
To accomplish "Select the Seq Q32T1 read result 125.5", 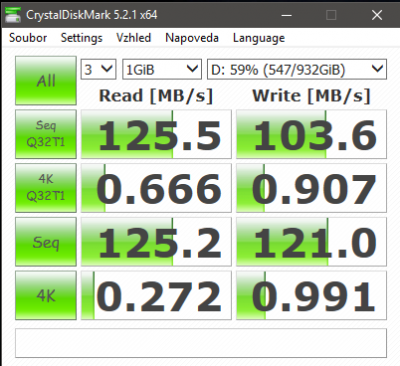I will 156,134.
